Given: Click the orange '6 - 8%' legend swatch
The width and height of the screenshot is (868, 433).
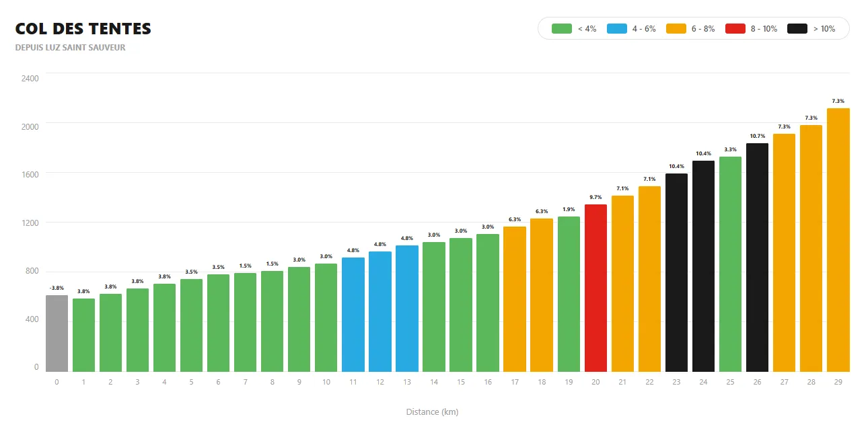Looking at the screenshot, I should pos(676,28).
